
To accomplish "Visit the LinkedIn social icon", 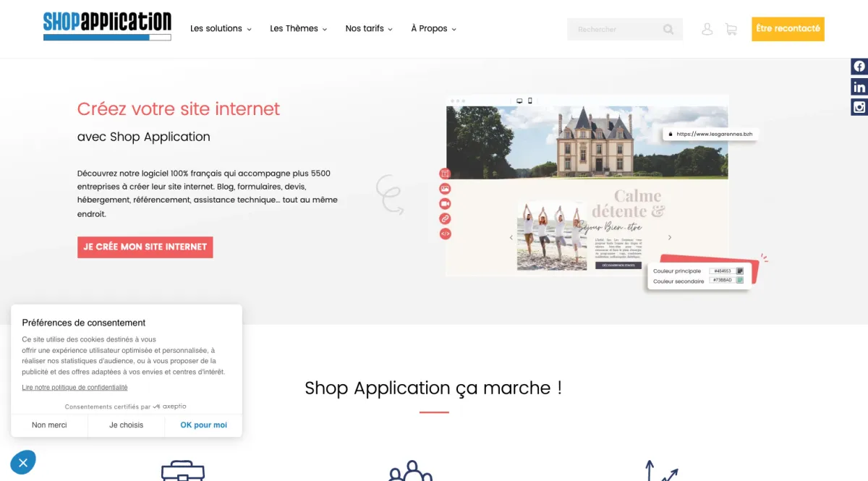I will (859, 87).
